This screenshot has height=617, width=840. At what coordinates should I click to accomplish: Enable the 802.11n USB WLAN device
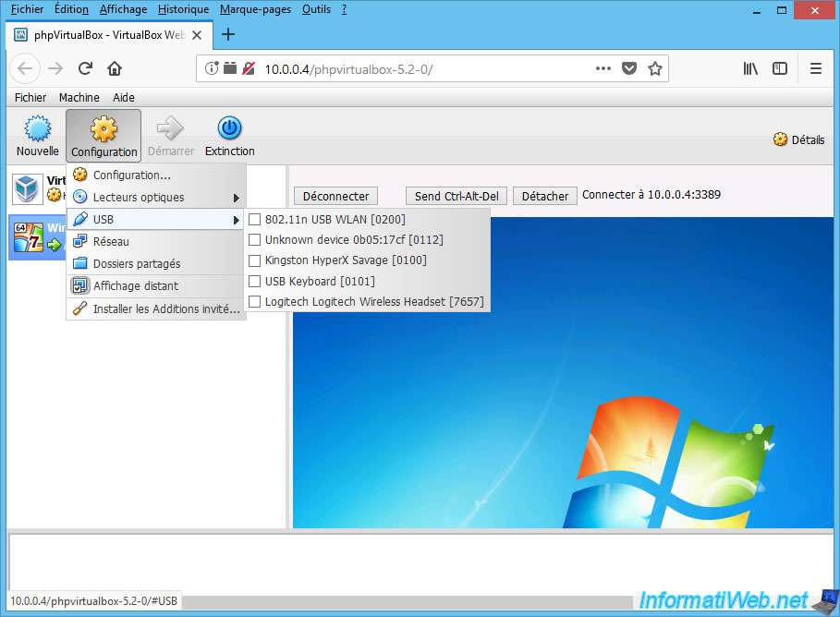(x=254, y=220)
